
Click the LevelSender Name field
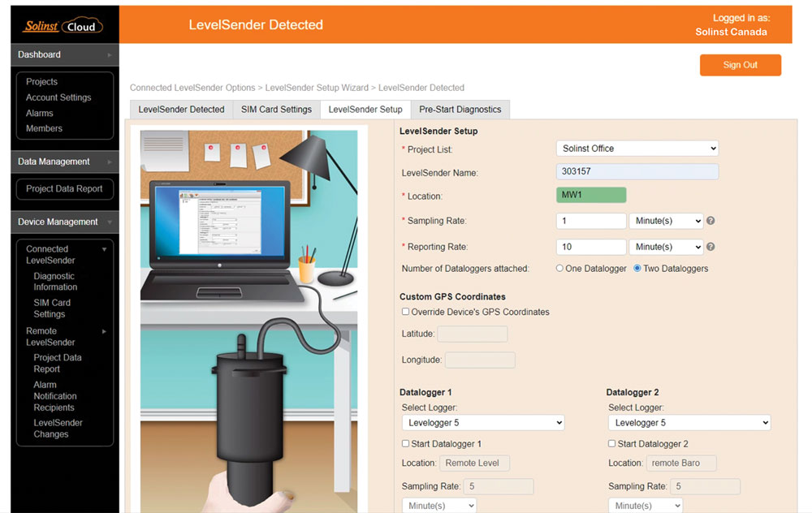[x=637, y=172]
